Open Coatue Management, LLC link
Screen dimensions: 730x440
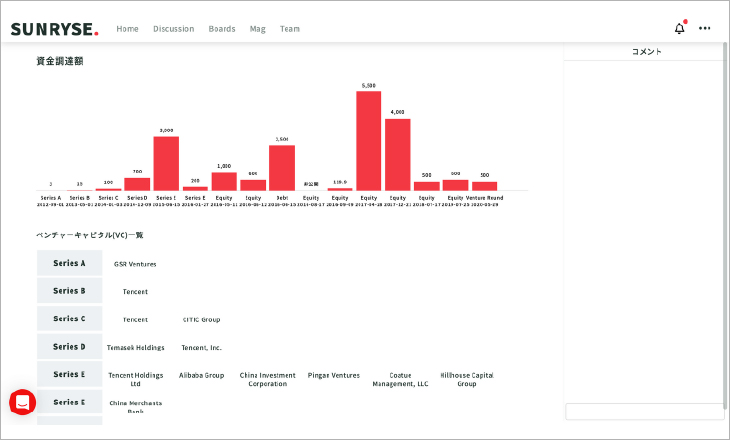[400, 379]
